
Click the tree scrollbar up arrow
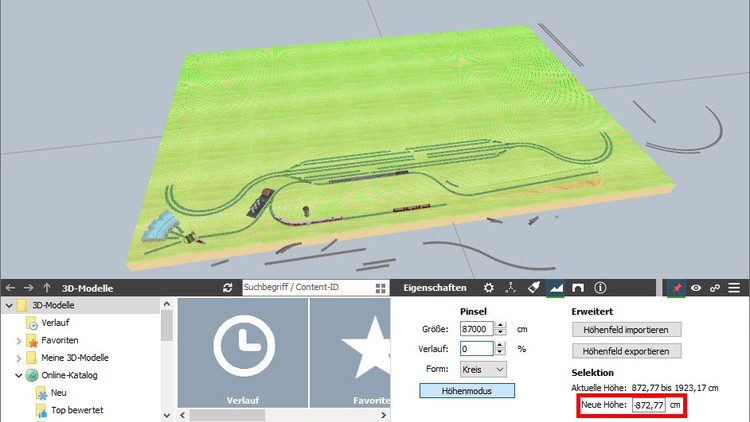pyautogui.click(x=166, y=303)
